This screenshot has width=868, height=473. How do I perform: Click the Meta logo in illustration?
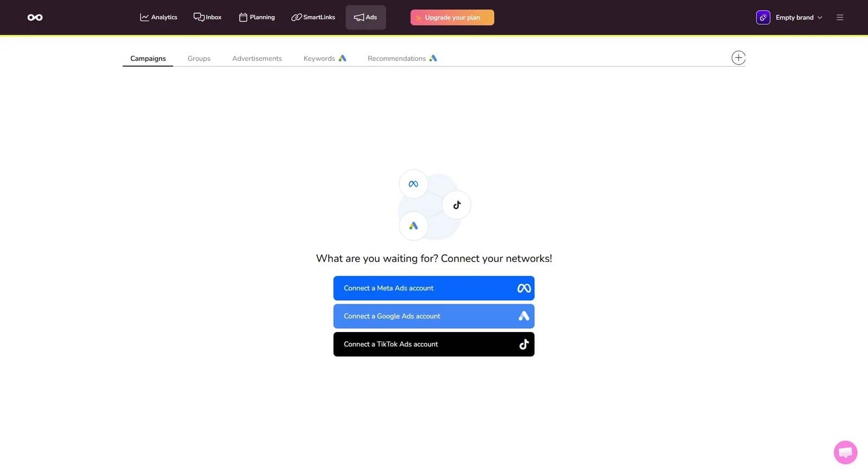click(x=413, y=184)
